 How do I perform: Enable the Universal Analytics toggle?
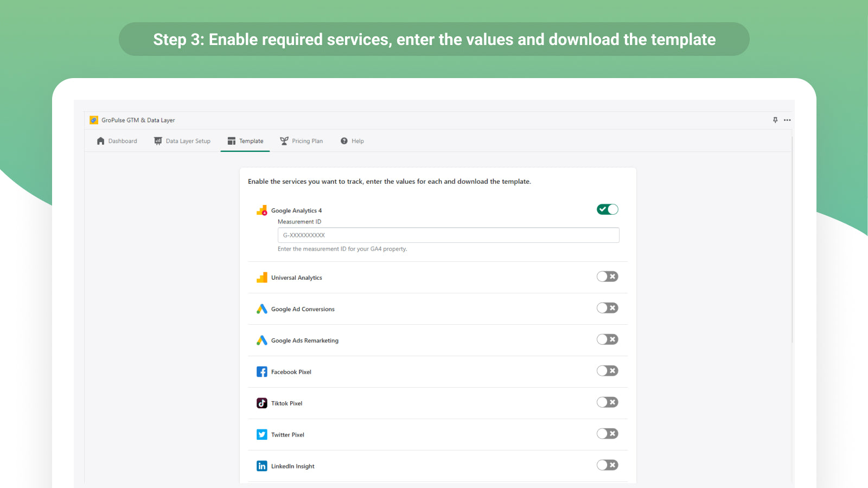607,277
